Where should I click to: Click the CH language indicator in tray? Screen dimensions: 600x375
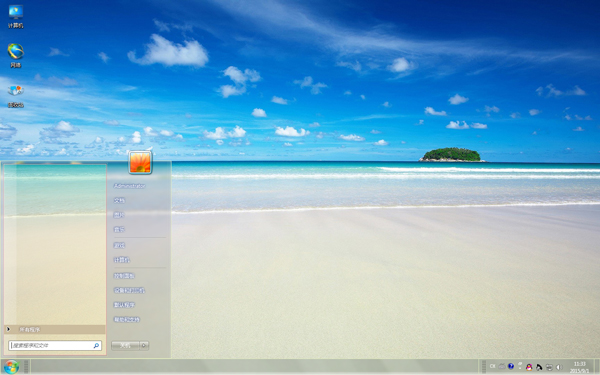pos(492,366)
